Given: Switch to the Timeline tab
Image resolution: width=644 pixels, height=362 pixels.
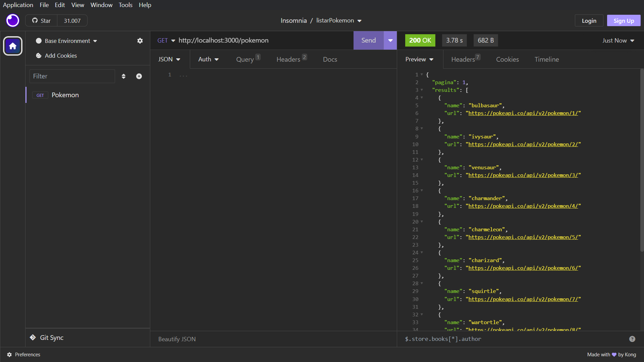Looking at the screenshot, I should coord(546,59).
